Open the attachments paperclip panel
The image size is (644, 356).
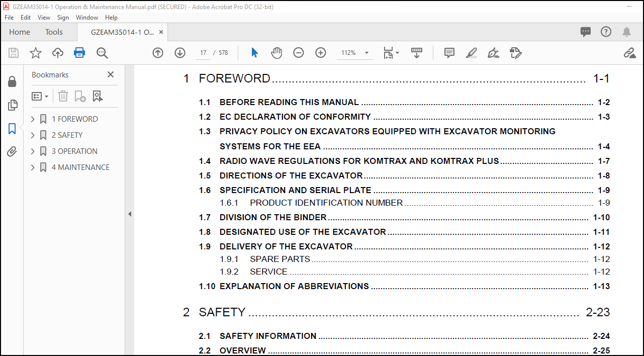(x=12, y=151)
